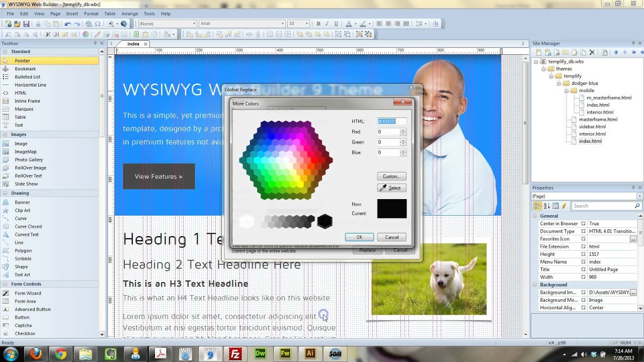644x362 pixels.
Task: Open the Format menu
Action: [91, 14]
